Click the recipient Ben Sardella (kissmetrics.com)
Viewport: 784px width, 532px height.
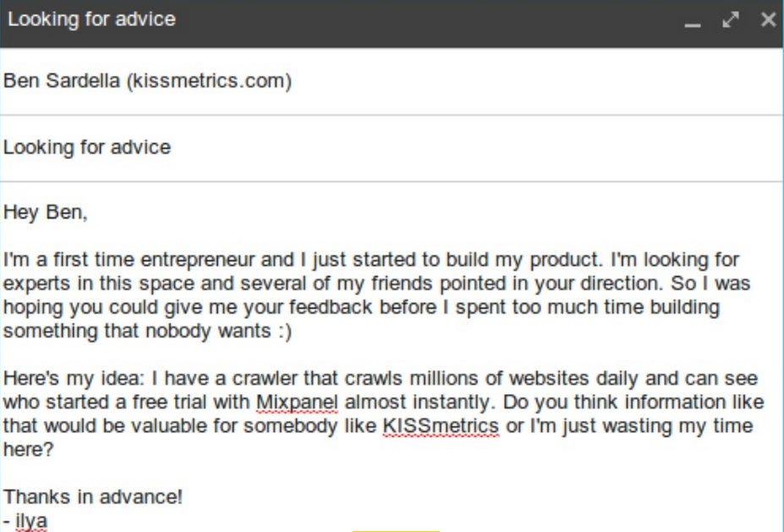(147, 80)
